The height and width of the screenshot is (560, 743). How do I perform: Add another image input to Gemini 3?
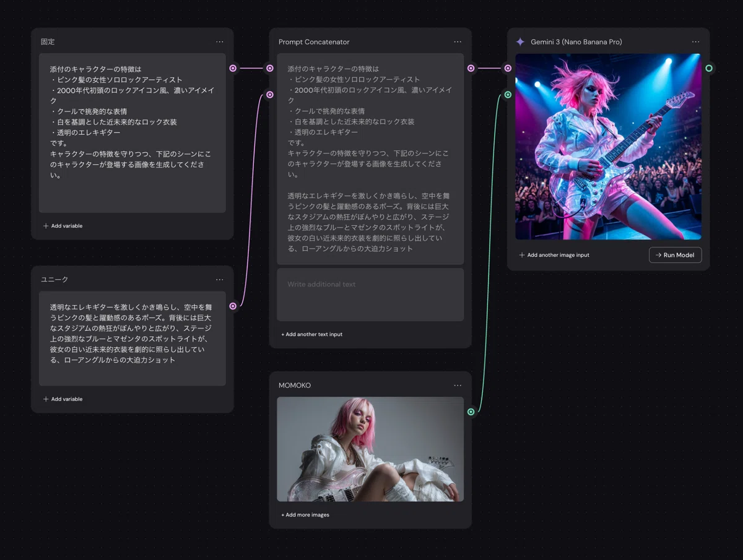point(554,255)
